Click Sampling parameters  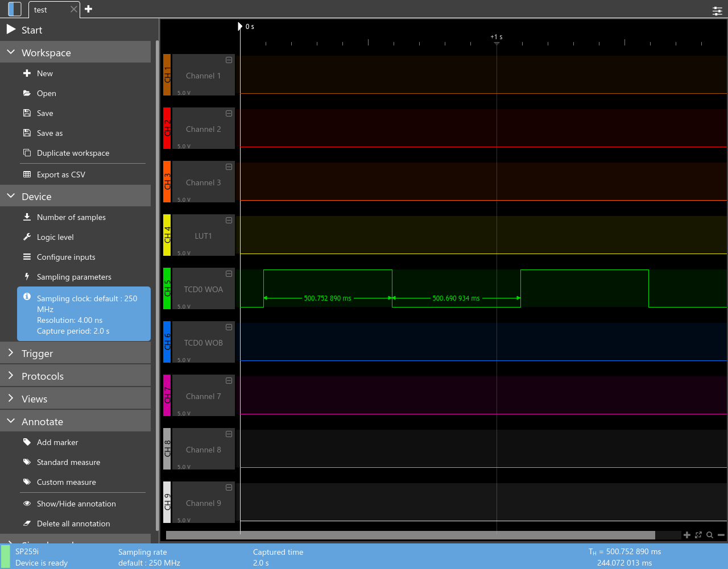click(74, 277)
